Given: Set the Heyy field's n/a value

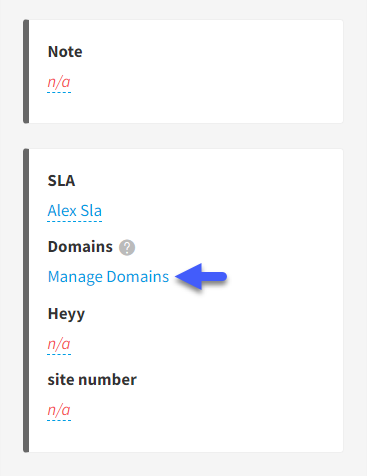Looking at the screenshot, I should (59, 344).
